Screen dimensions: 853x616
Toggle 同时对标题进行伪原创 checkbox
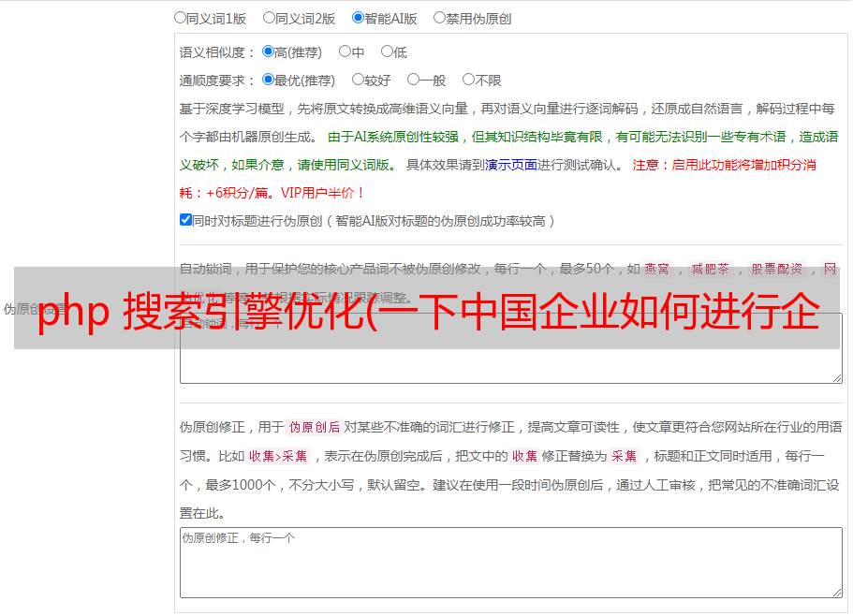185,220
